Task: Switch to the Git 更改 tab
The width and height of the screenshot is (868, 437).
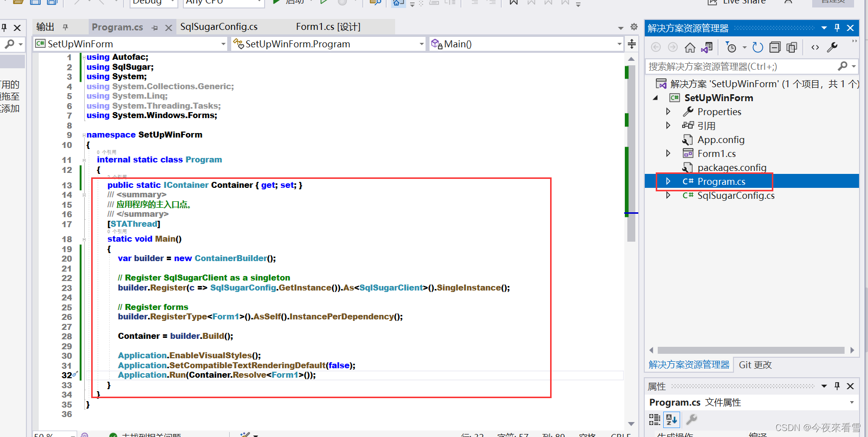Action: 755,365
